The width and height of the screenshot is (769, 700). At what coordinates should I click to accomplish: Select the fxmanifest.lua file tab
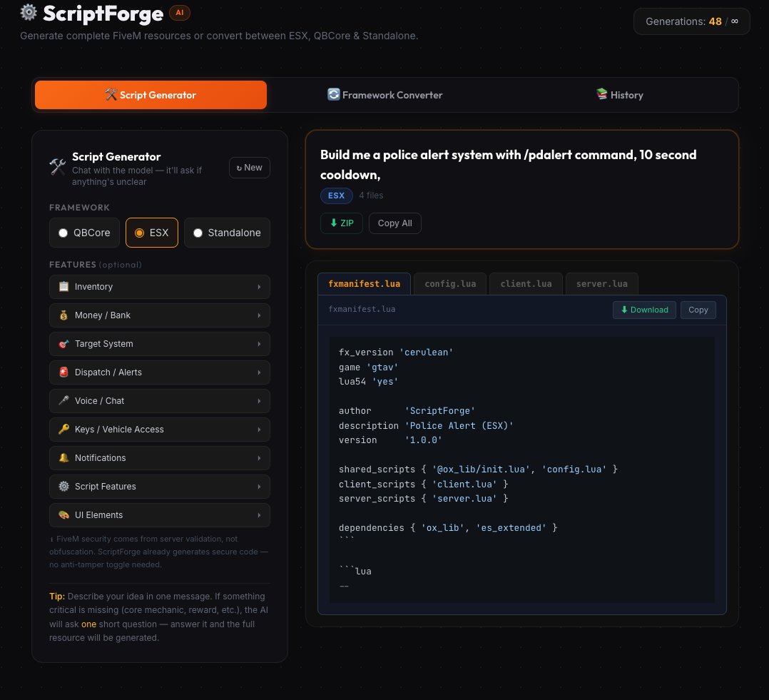pyautogui.click(x=364, y=283)
